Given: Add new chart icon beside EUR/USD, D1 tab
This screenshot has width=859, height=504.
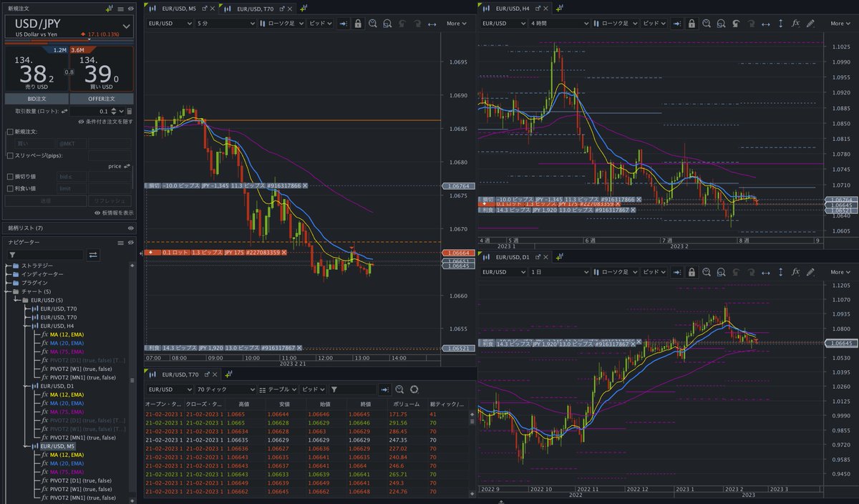Looking at the screenshot, I should tap(559, 257).
